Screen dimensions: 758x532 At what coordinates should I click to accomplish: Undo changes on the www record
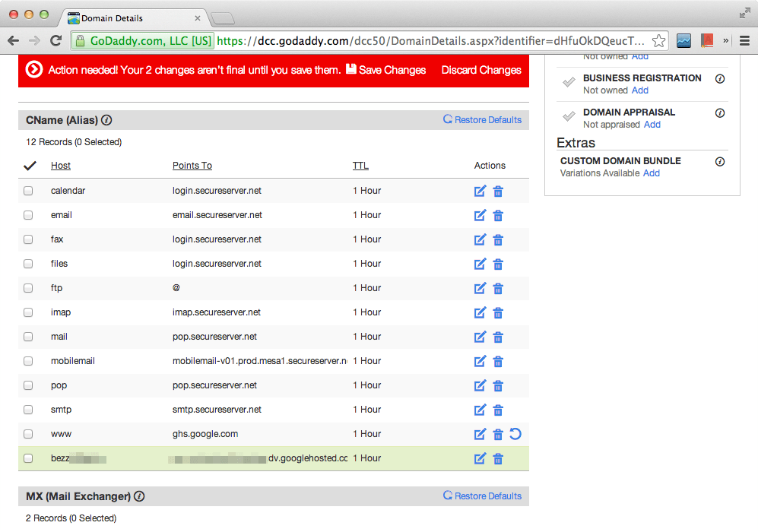pyautogui.click(x=515, y=434)
